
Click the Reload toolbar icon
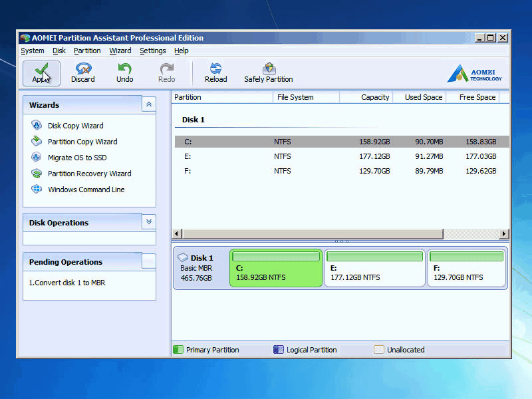(215, 72)
